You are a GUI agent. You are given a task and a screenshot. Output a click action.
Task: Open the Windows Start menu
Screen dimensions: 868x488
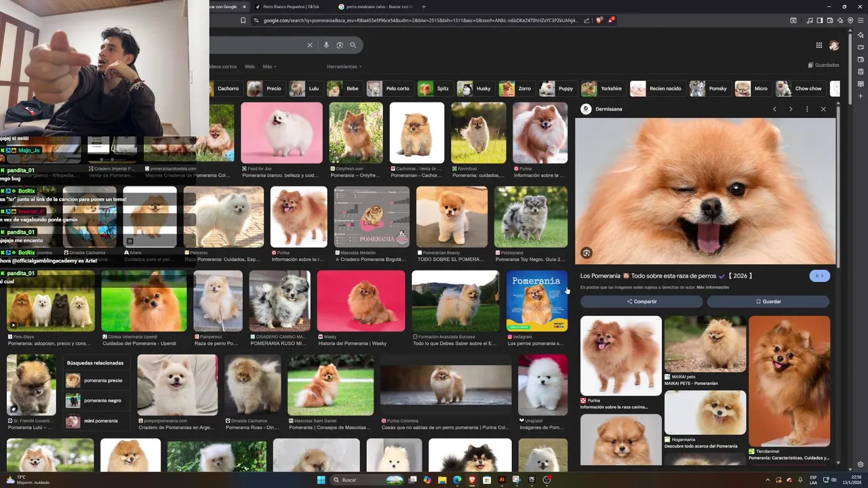(321, 480)
